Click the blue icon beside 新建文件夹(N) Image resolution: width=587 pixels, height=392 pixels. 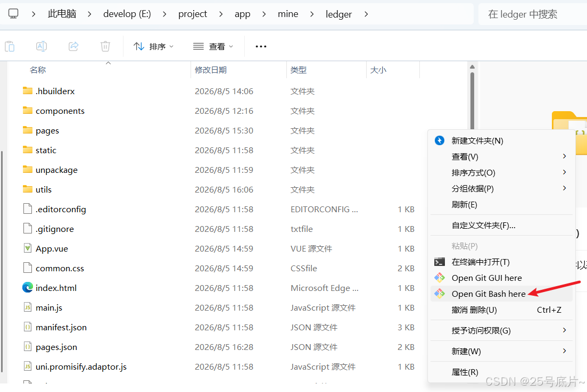(x=440, y=140)
